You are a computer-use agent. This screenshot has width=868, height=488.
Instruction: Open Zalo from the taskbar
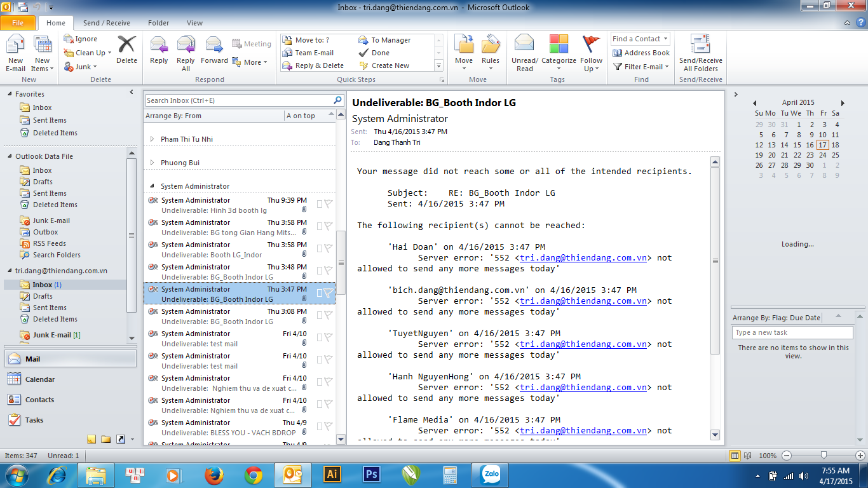(x=490, y=475)
